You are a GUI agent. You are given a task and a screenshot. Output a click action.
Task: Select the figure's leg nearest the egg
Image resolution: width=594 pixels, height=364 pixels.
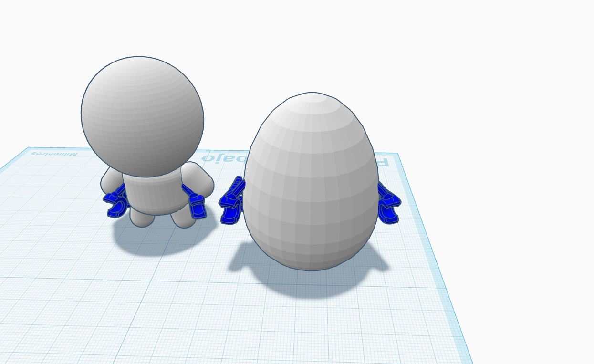point(184,217)
